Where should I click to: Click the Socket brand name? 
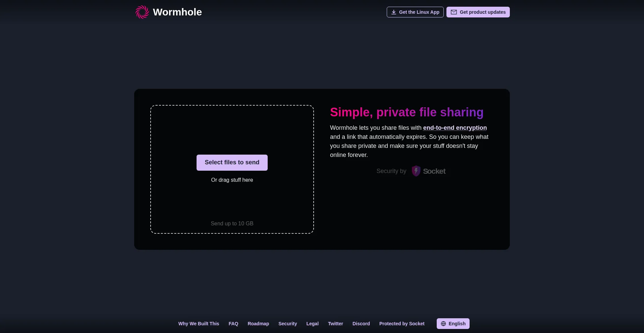point(434,171)
